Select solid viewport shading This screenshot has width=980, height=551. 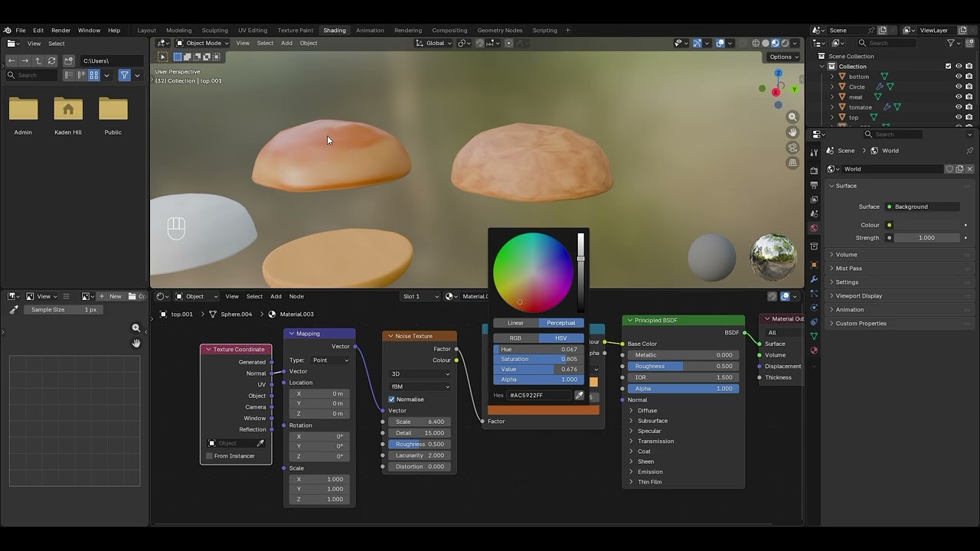point(766,43)
